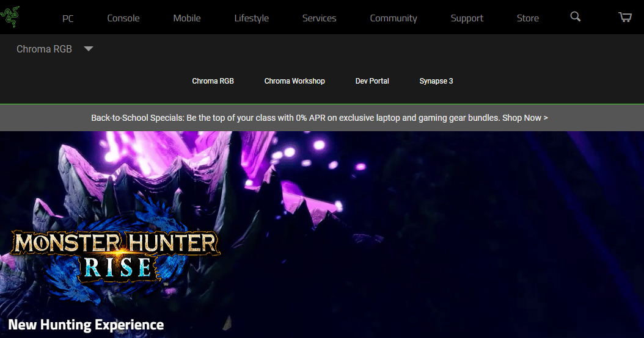The image size is (644, 338).
Task: Open the Support menu
Action: 467,18
